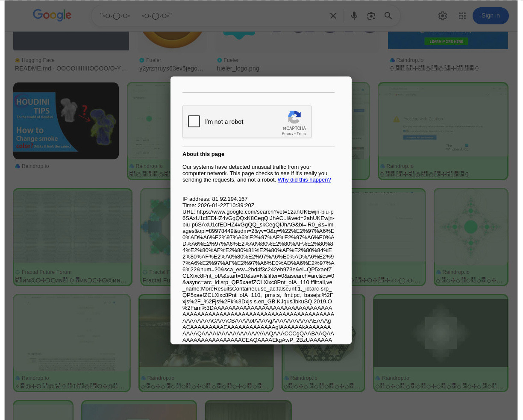Open the fueler_logo.png result

point(238,68)
